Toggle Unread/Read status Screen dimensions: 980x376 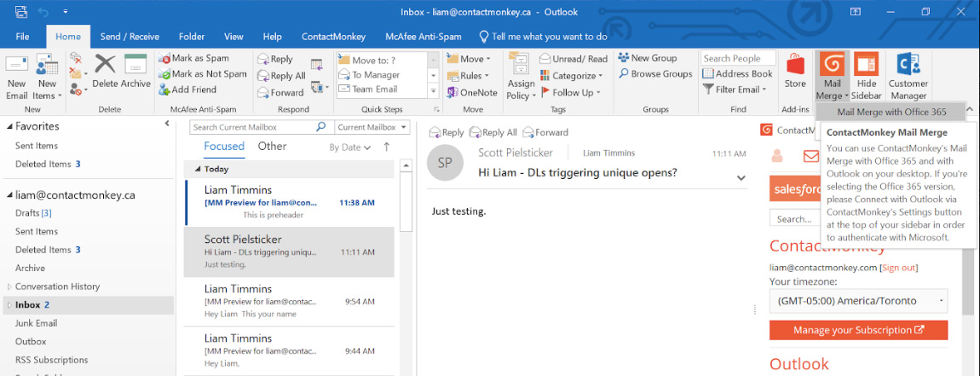pyautogui.click(x=574, y=59)
